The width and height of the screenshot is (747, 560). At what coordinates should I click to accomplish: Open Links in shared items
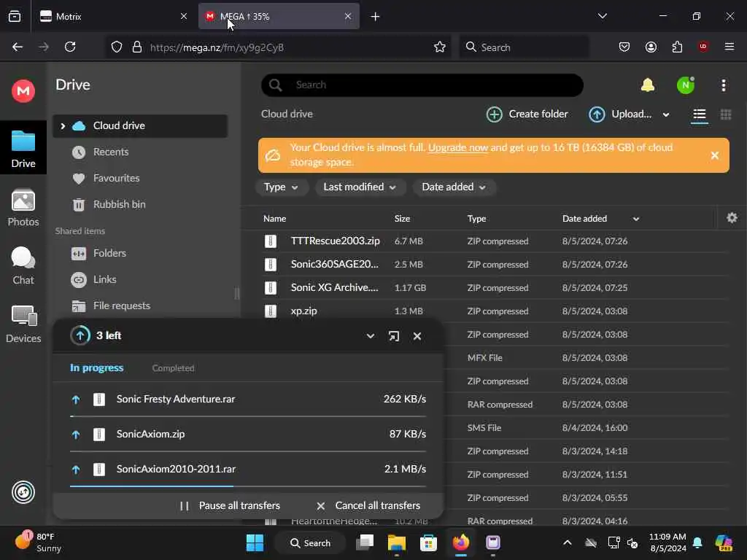point(105,279)
